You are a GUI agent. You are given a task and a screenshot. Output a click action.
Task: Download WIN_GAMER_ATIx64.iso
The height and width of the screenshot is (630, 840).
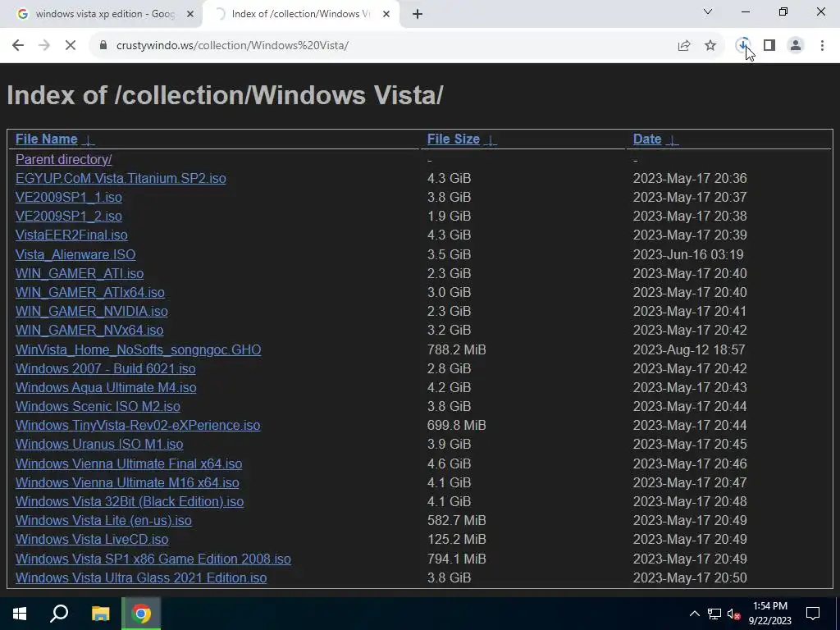(90, 293)
